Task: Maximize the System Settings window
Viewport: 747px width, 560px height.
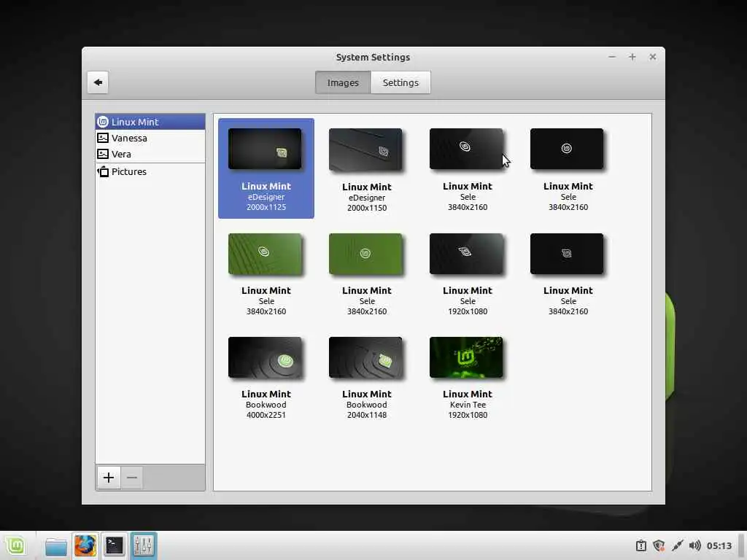Action: coord(632,57)
